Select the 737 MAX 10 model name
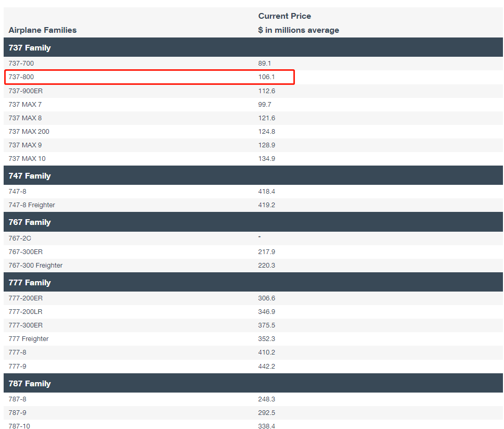The width and height of the screenshot is (504, 429). tap(27, 159)
